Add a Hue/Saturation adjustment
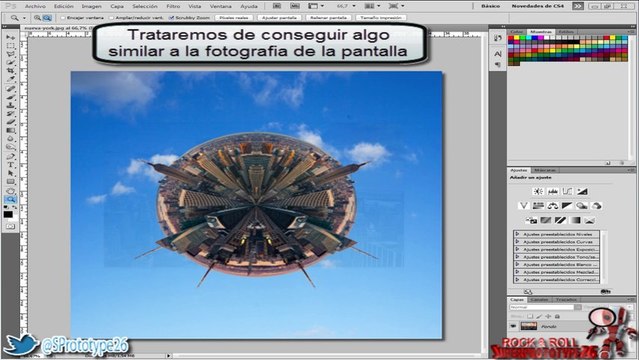This screenshot has width=639, height=360. coord(538,205)
